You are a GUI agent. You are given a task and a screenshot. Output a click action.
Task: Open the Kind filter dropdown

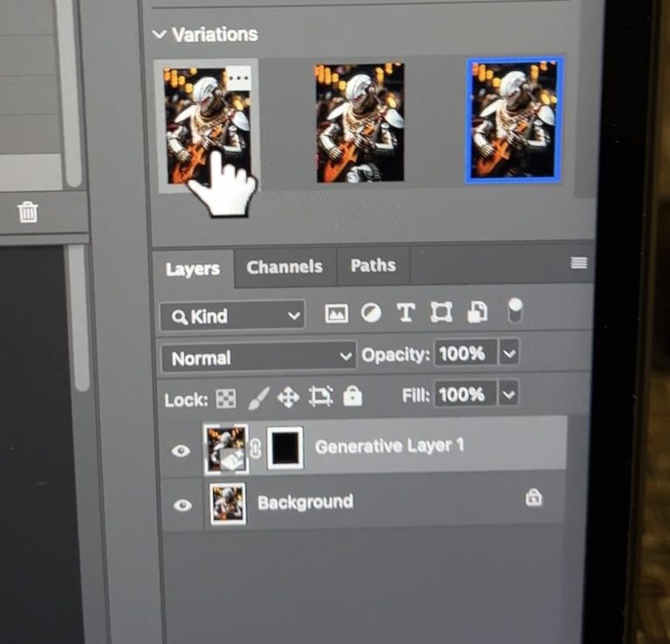tap(232, 316)
